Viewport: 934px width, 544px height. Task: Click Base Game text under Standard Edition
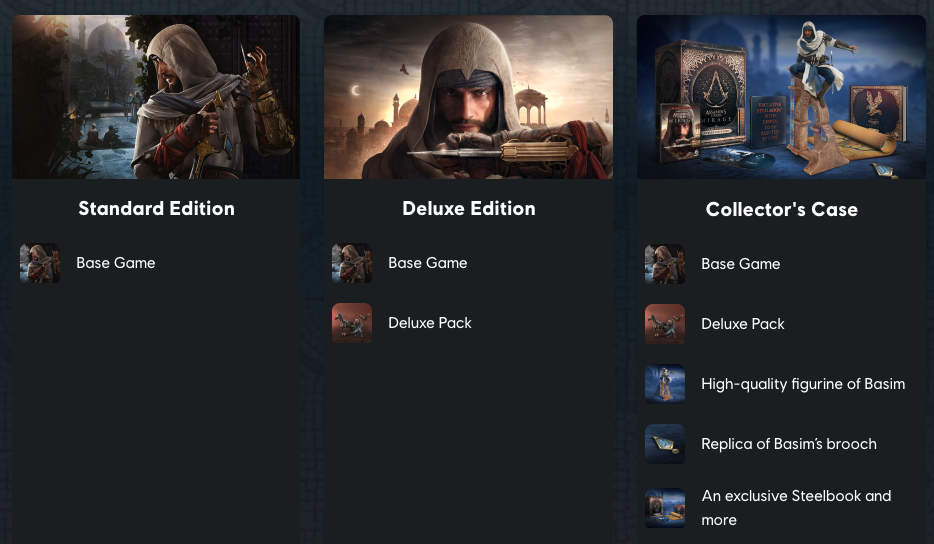click(116, 263)
